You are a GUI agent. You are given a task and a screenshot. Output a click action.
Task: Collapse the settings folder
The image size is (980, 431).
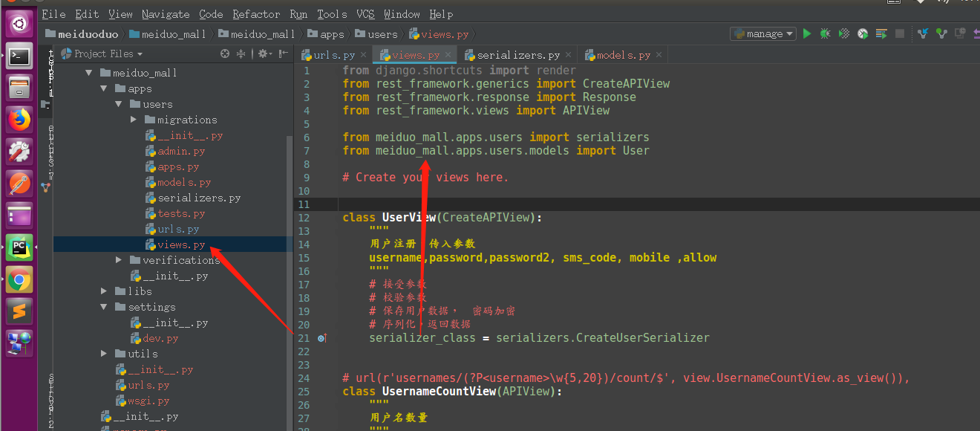(104, 307)
